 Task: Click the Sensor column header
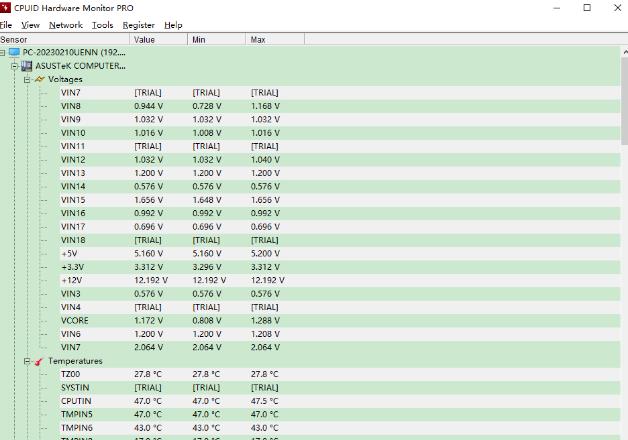(x=64, y=39)
